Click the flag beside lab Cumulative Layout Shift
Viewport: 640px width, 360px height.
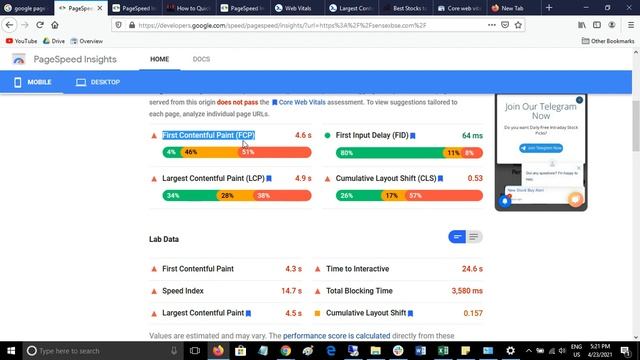411,313
